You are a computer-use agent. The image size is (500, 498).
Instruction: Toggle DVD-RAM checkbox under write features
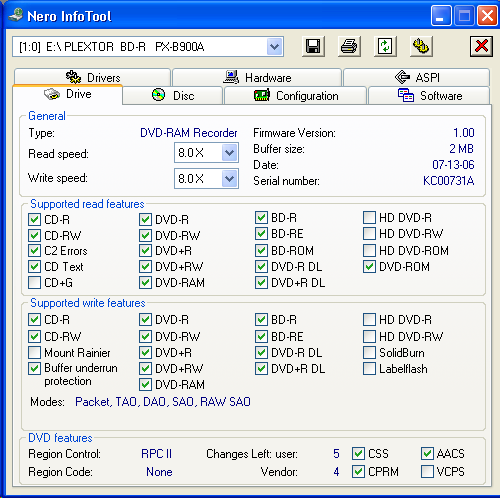click(x=145, y=385)
